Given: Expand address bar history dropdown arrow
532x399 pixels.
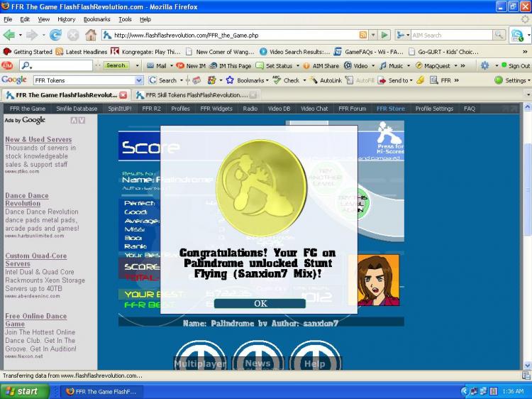Looking at the screenshot, I should pyautogui.click(x=373, y=35).
